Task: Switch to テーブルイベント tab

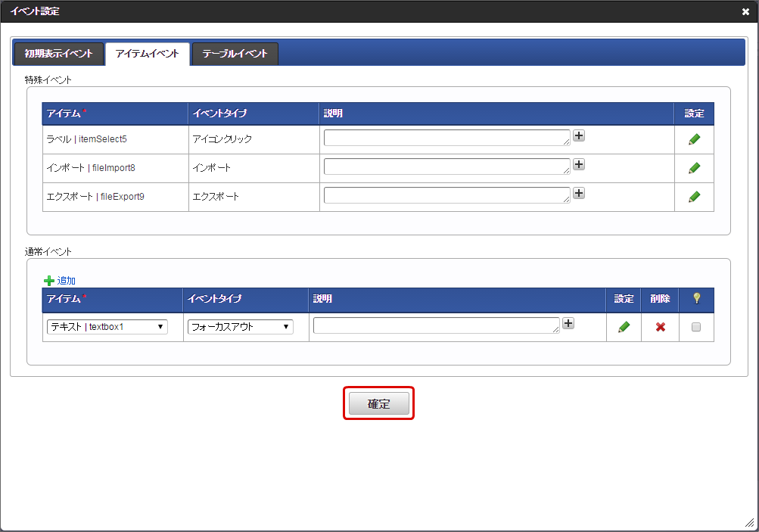Action: pyautogui.click(x=235, y=54)
